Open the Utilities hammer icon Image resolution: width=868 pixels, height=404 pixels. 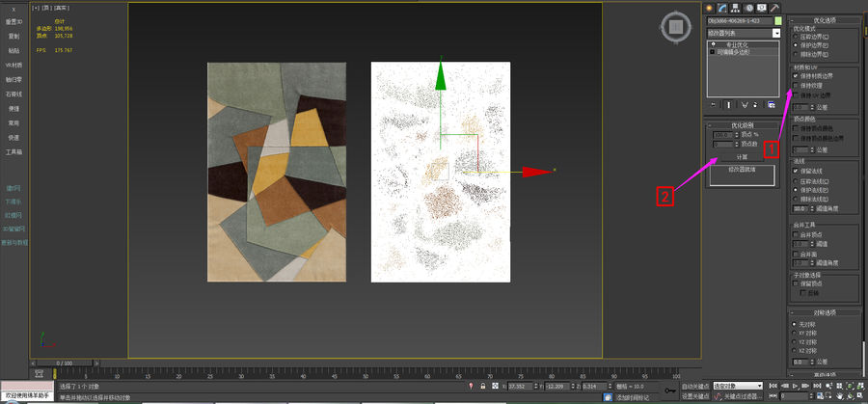775,8
